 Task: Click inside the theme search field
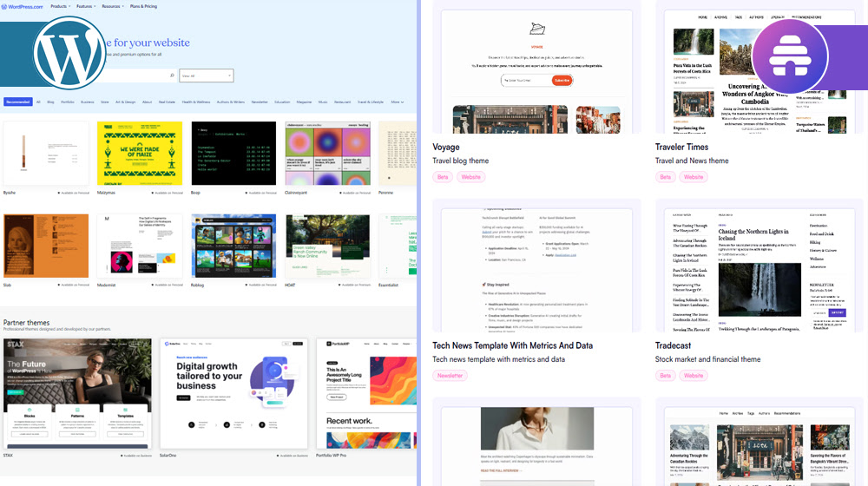tap(135, 76)
